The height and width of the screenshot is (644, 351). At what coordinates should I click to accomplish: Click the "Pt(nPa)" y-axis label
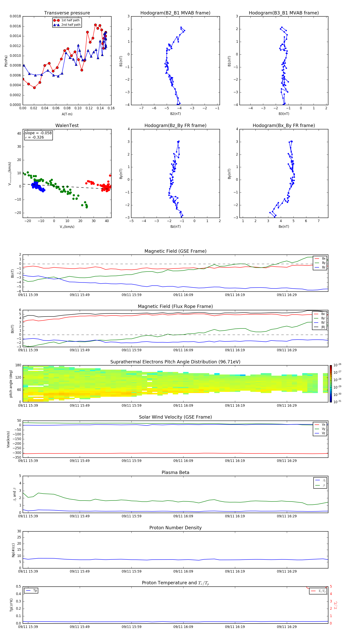coord(6,61)
